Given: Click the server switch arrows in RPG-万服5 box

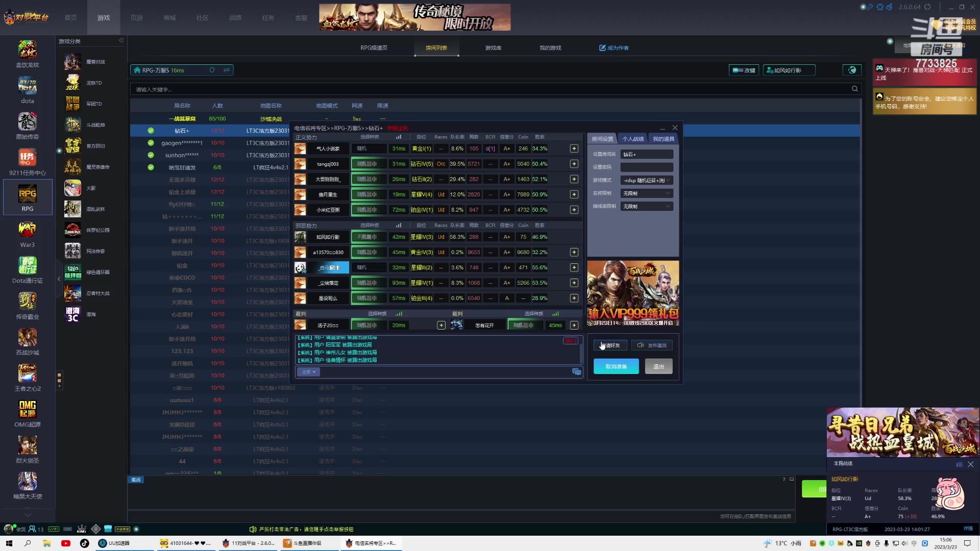Looking at the screenshot, I should tap(227, 70).
